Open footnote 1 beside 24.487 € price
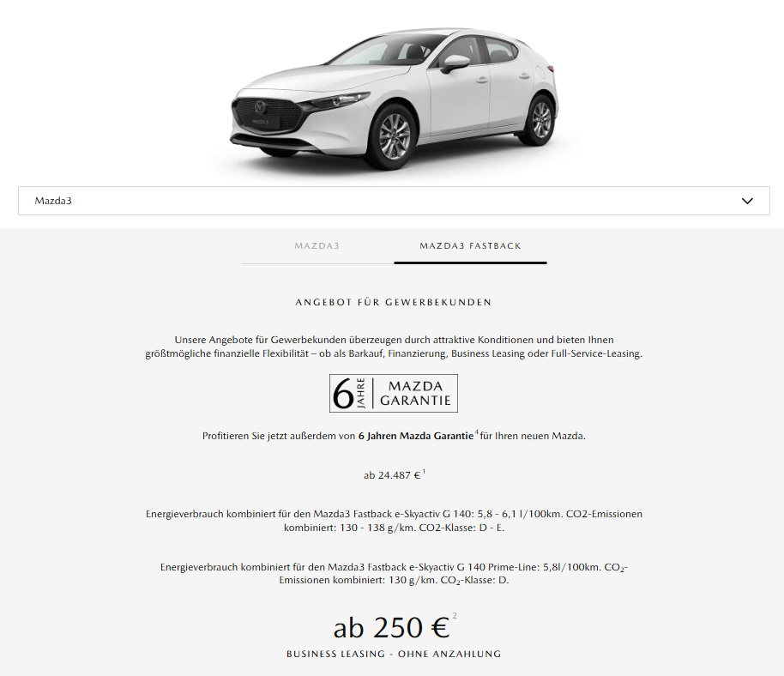 click(x=424, y=472)
